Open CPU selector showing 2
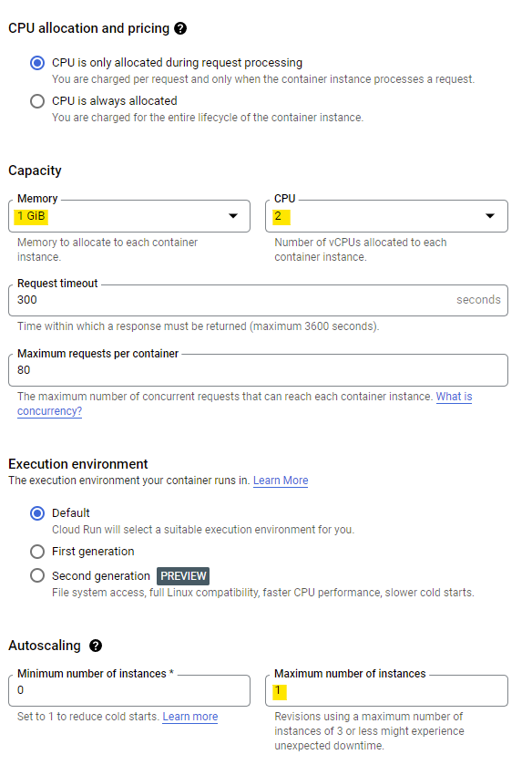The width and height of the screenshot is (532, 765). pyautogui.click(x=386, y=216)
